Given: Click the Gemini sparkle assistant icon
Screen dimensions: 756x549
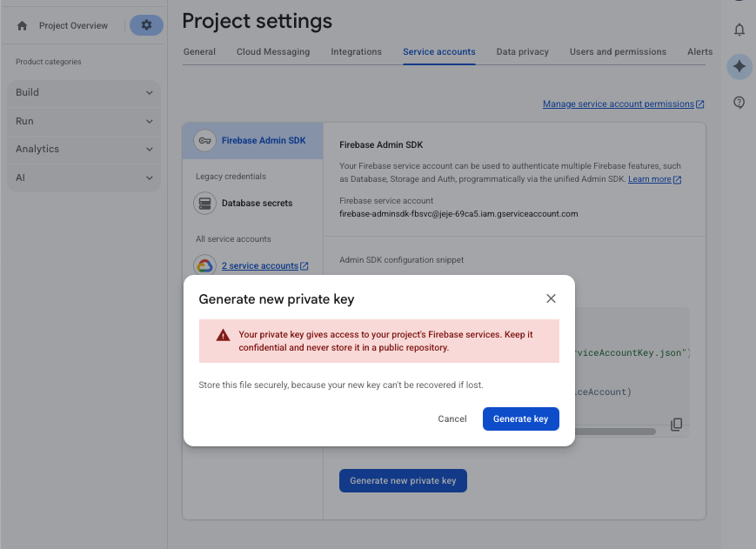Looking at the screenshot, I should click(x=739, y=67).
